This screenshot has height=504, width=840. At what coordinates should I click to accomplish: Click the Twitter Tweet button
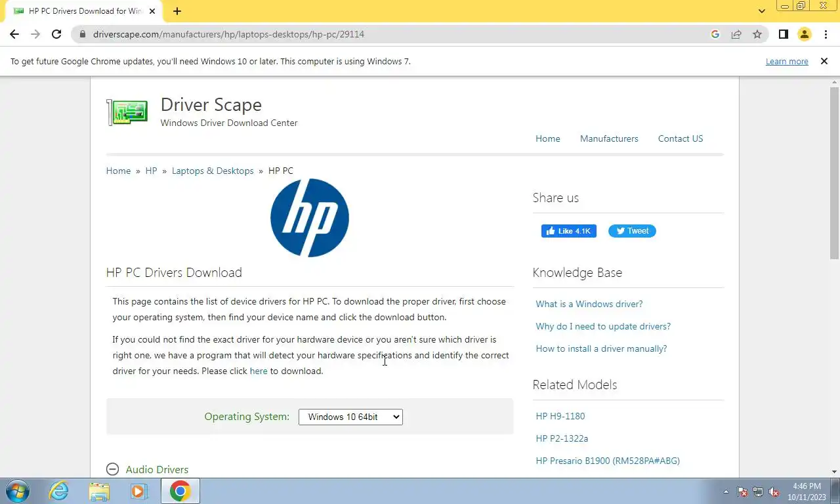tap(632, 231)
